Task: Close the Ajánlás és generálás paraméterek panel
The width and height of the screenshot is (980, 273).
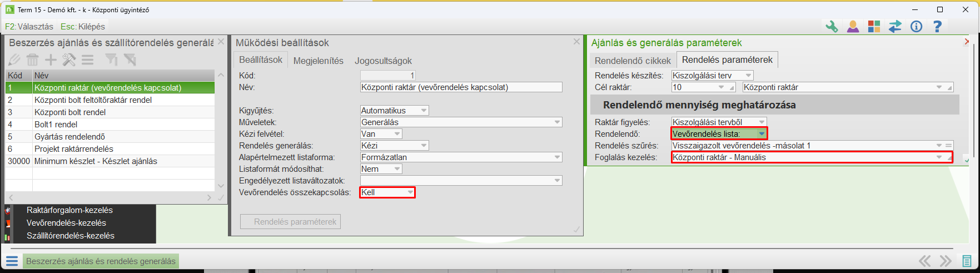Action: coord(967,42)
